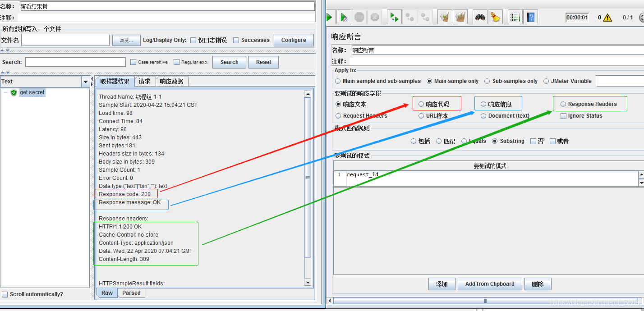Click the 文件名 filename input field
This screenshot has width=644, height=311.
point(65,40)
